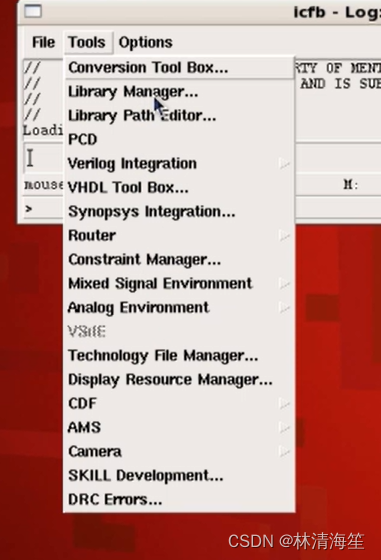Choose Synopsys Integration menu item
381x560 pixels.
click(180, 211)
